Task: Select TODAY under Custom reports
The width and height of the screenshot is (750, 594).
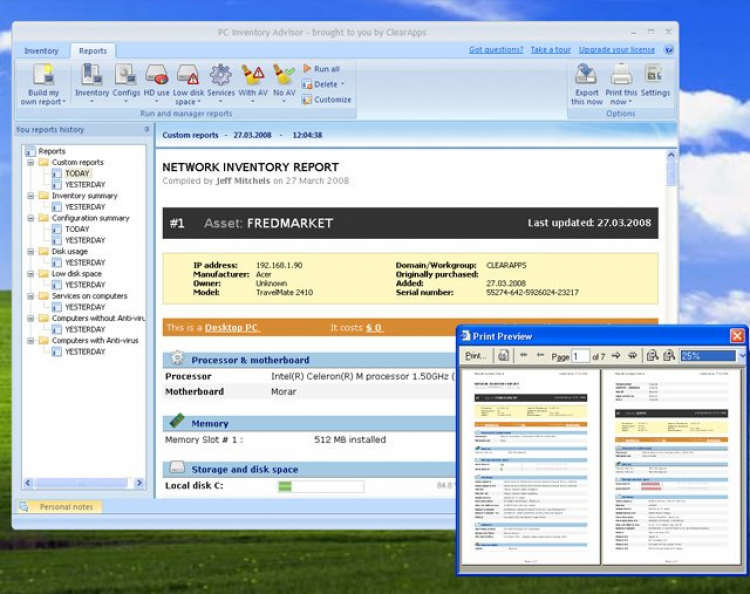Action: (x=77, y=174)
